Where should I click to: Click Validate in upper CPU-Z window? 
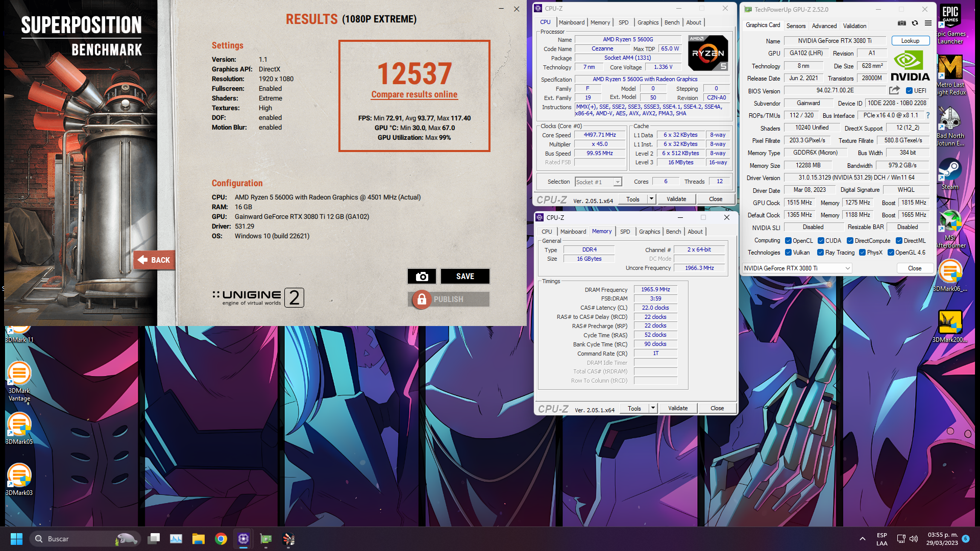[x=676, y=199]
